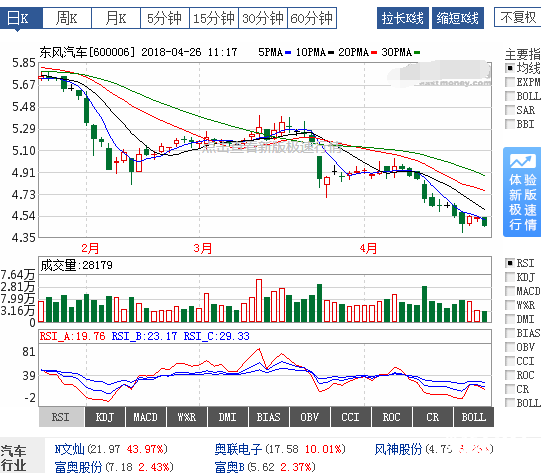This screenshot has width=541, height=473.
Task: Click the 30PMA green legend marker
Action: 417,53
